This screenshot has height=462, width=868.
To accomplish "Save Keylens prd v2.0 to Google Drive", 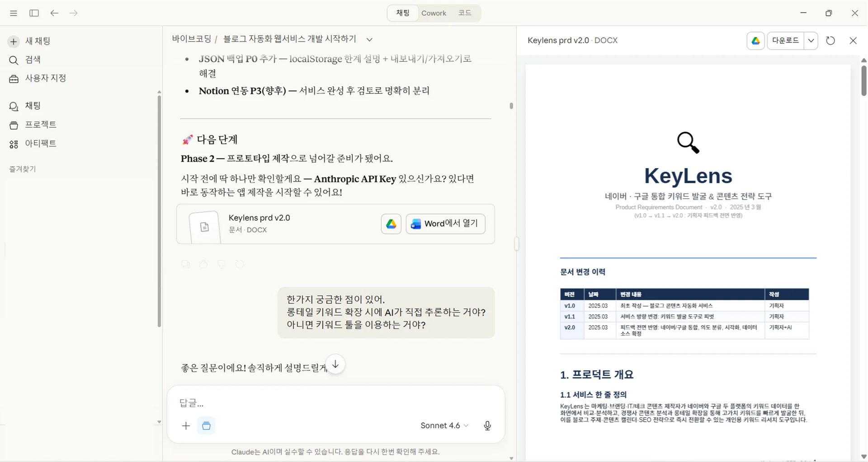I will [391, 224].
